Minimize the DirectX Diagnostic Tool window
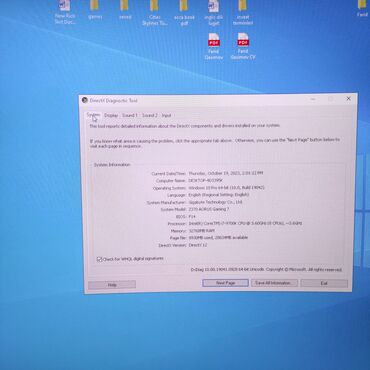370x370 pixels. (x=313, y=99)
